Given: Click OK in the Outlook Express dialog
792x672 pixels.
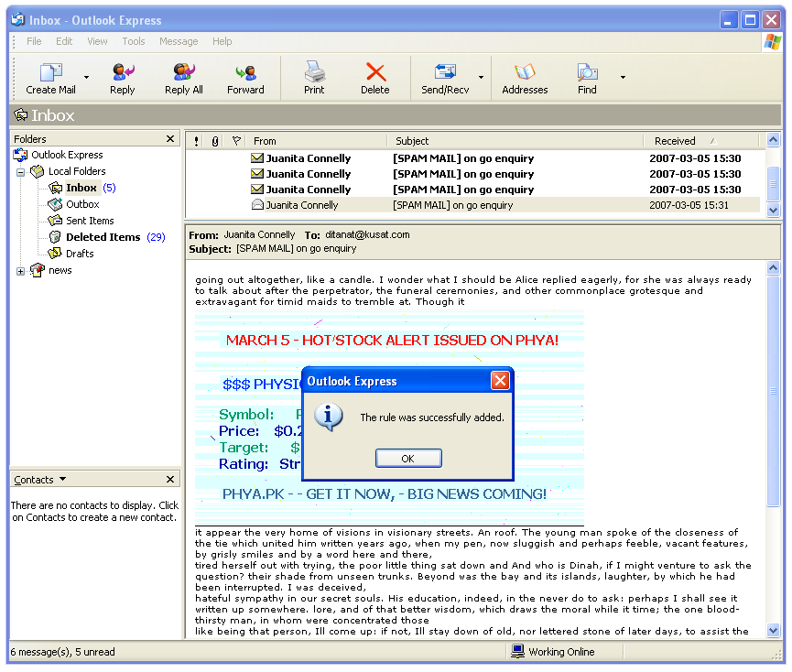Looking at the screenshot, I should click(408, 459).
